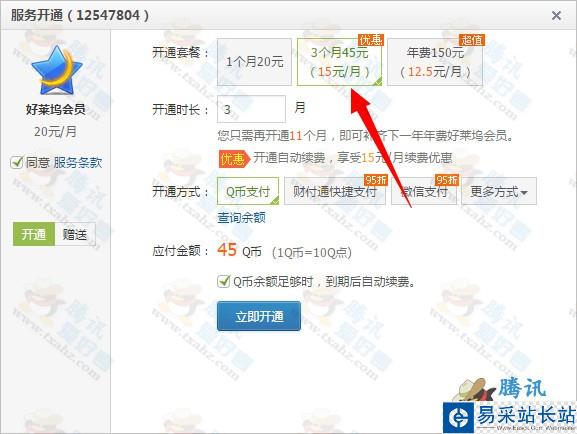Uncheck Q币 auto-renew on expiry checkbox
Viewport: 577px width, 434px height.
[x=223, y=282]
